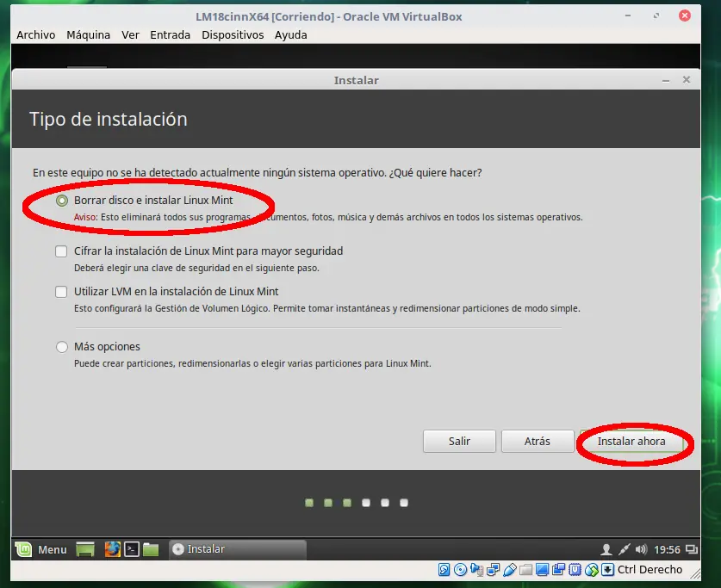Close the Instalar installer window
Image resolution: width=721 pixels, height=588 pixels.
[x=687, y=80]
